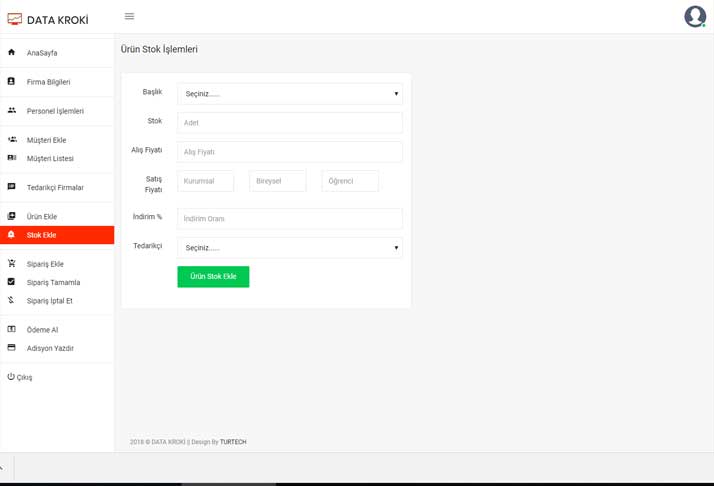Open Tedarikçi Firmalar page
Screen dimensions: 714x486
(55, 188)
